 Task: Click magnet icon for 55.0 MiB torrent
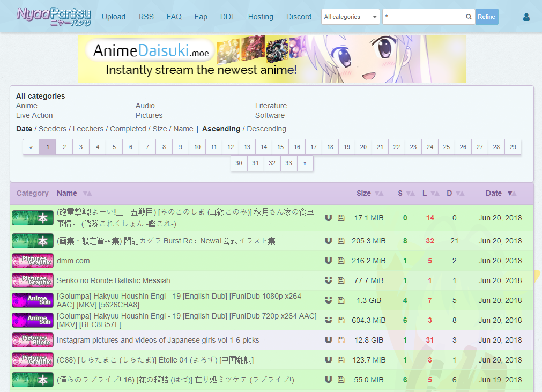pos(329,380)
